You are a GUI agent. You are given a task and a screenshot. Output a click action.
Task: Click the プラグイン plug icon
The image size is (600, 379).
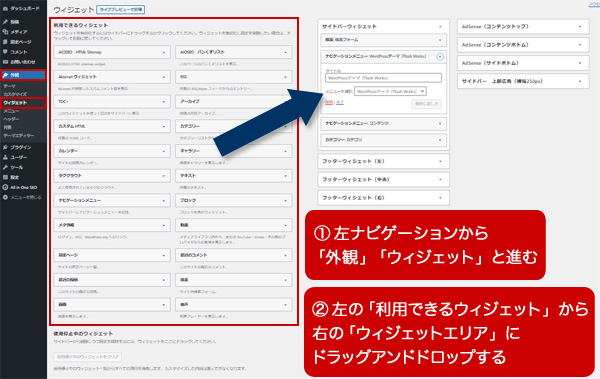click(5, 147)
